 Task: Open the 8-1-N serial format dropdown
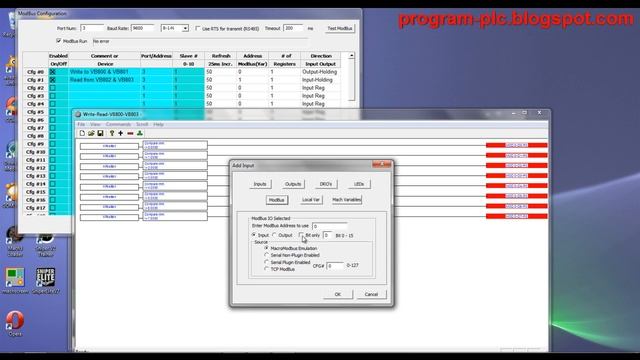point(185,28)
